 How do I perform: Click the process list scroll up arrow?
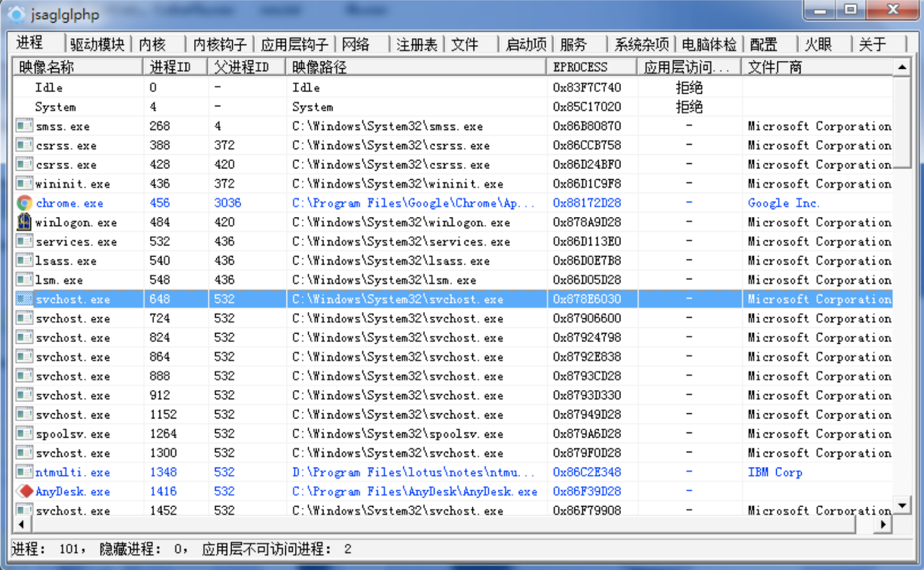902,67
